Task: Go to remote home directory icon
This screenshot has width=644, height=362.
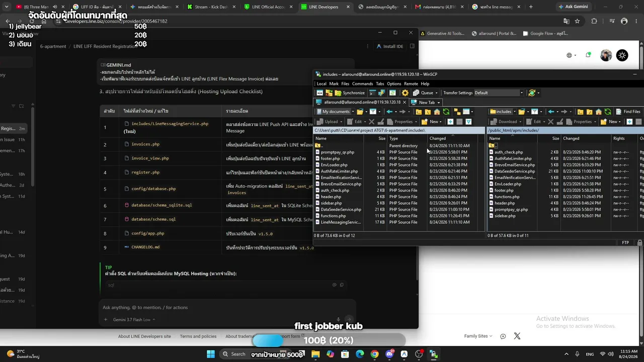Action: pyautogui.click(x=599, y=112)
